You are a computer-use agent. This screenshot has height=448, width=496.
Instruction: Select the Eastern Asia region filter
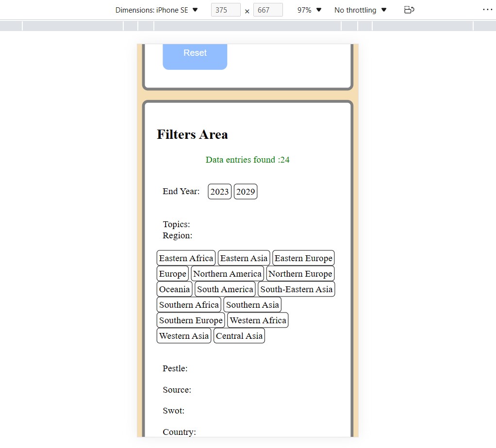click(244, 258)
